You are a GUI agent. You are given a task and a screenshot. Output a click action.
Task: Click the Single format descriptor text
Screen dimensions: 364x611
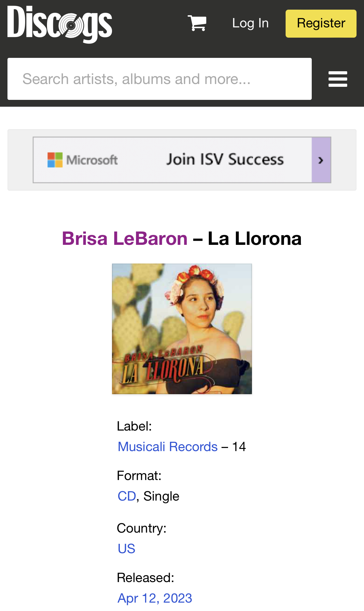(161, 496)
